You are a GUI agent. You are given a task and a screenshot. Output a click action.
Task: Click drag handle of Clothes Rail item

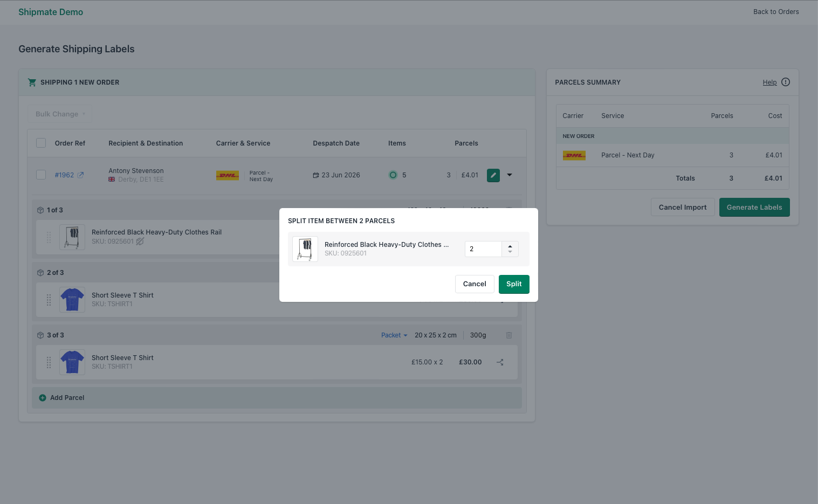pos(49,237)
